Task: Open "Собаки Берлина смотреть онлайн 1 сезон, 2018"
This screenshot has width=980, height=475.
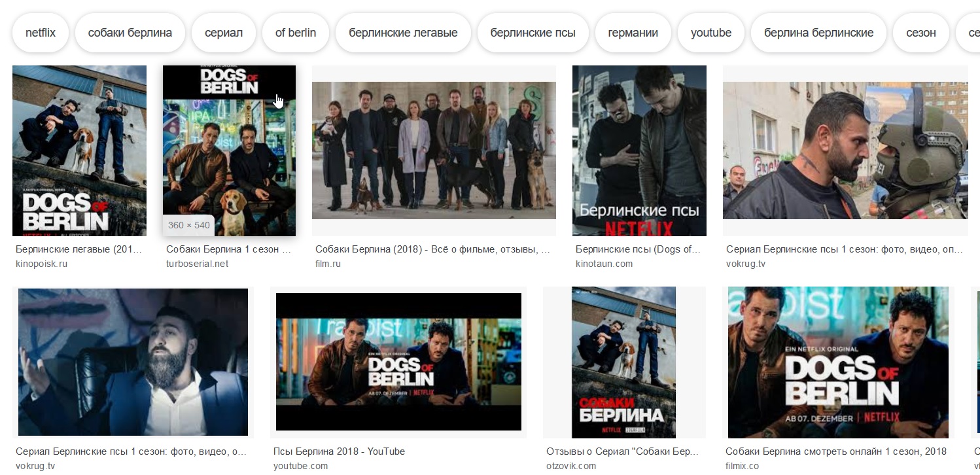Action: (836, 451)
